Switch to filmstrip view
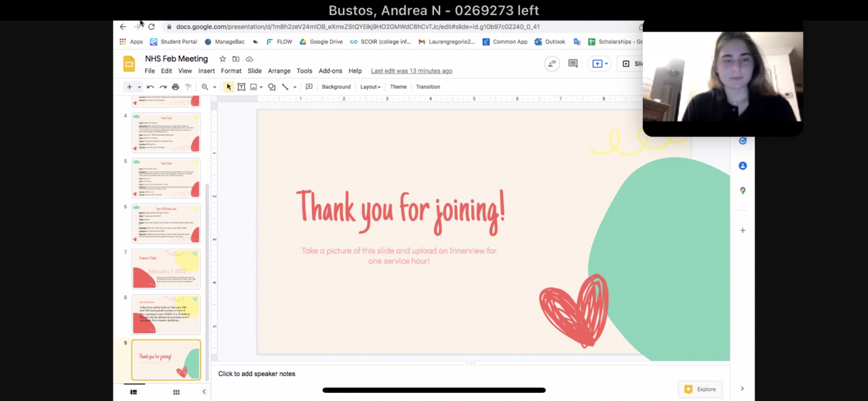The image size is (868, 401). (x=134, y=392)
